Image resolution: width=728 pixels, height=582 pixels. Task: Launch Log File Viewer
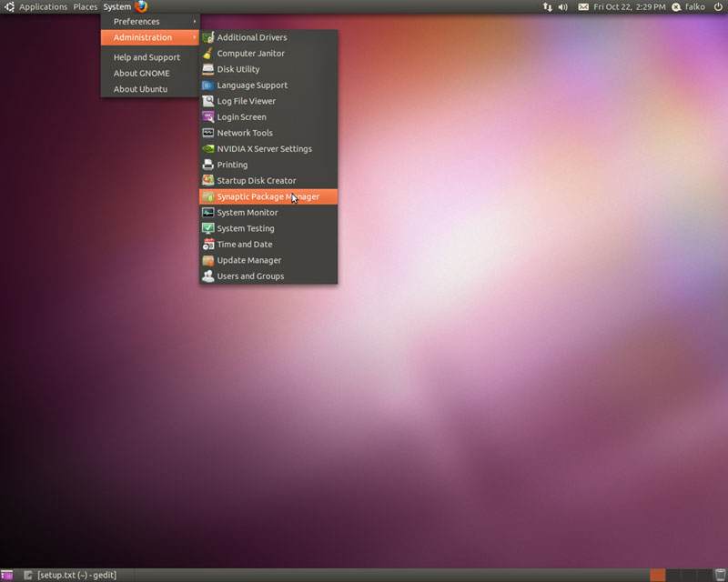click(x=268, y=101)
